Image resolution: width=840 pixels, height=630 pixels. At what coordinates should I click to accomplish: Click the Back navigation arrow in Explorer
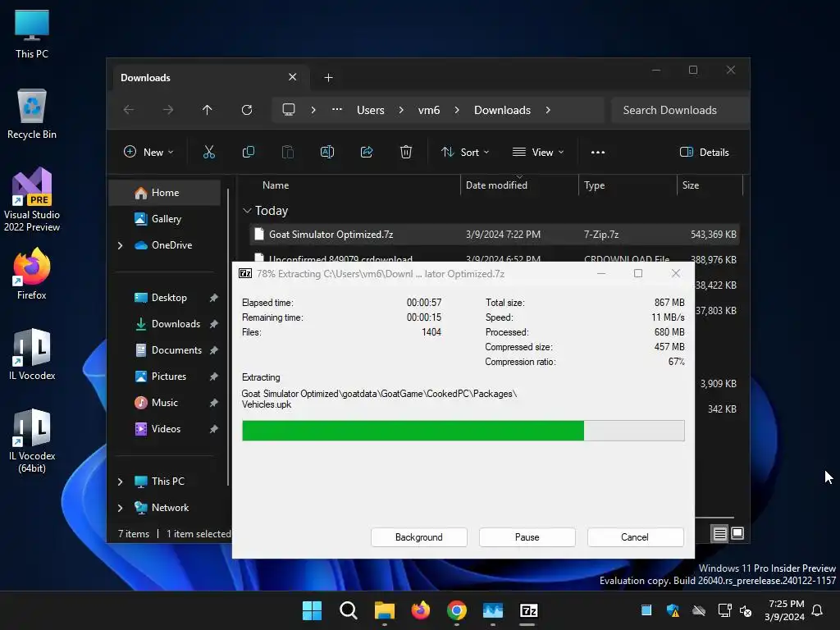(x=129, y=110)
